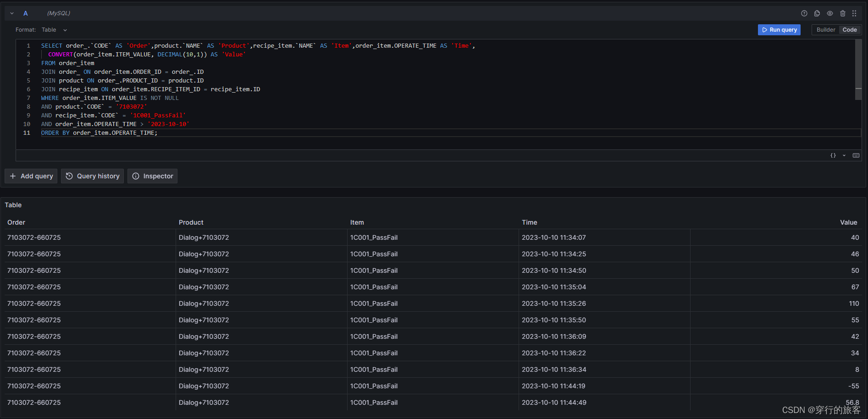
Task: Duplicate query A using the copy icon
Action: 817,13
